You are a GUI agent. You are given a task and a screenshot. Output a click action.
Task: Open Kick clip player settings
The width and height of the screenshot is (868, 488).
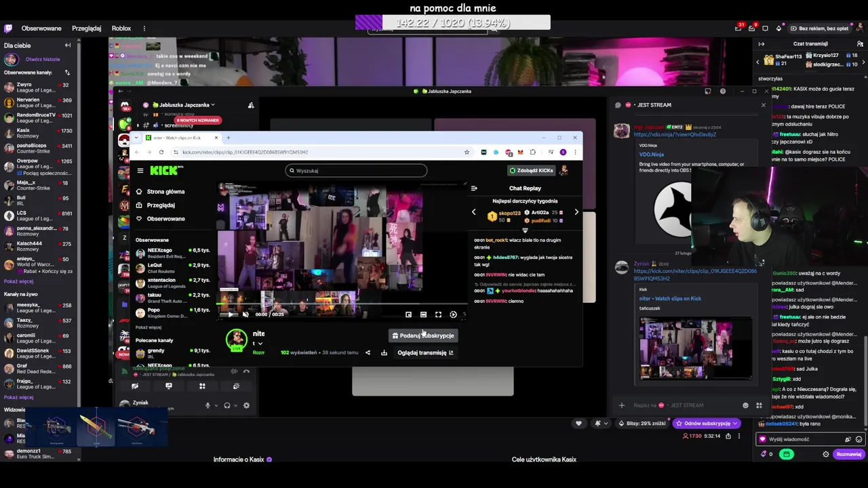tap(453, 314)
